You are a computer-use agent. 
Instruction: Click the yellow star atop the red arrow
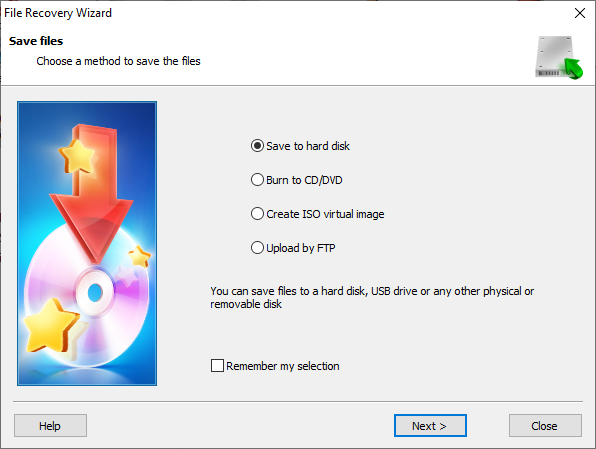pyautogui.click(x=77, y=156)
